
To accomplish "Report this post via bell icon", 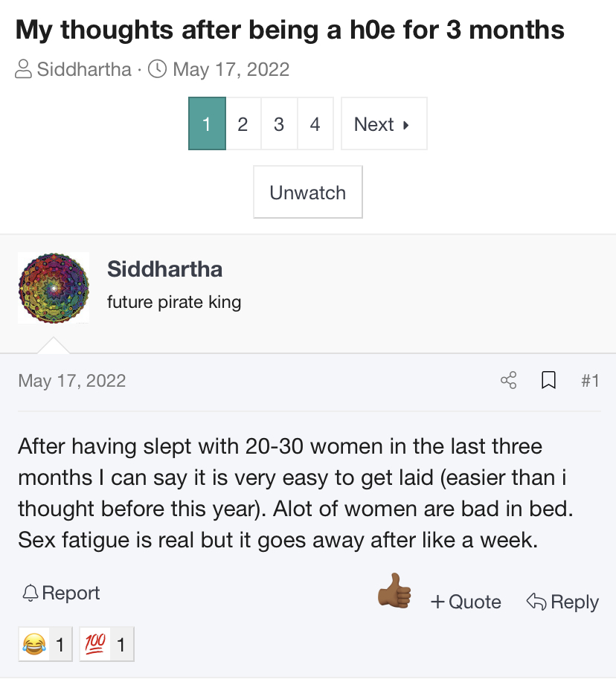I will coord(61,593).
